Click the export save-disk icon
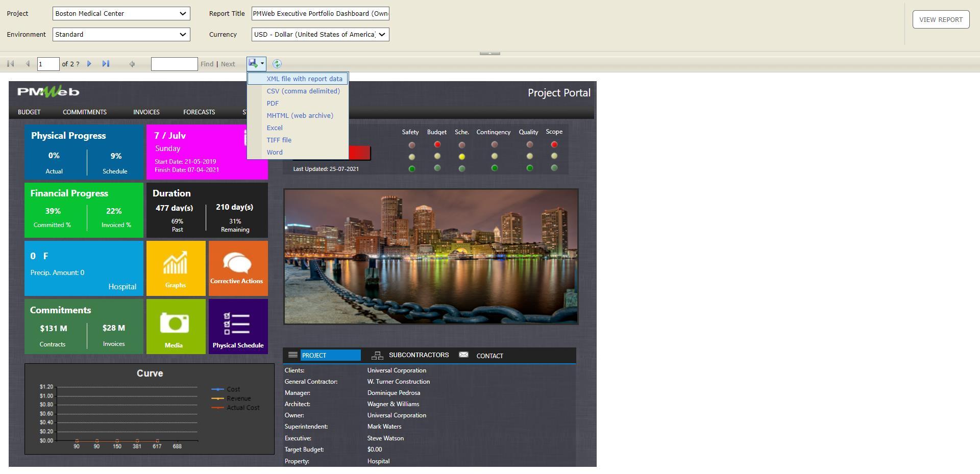 (254, 63)
